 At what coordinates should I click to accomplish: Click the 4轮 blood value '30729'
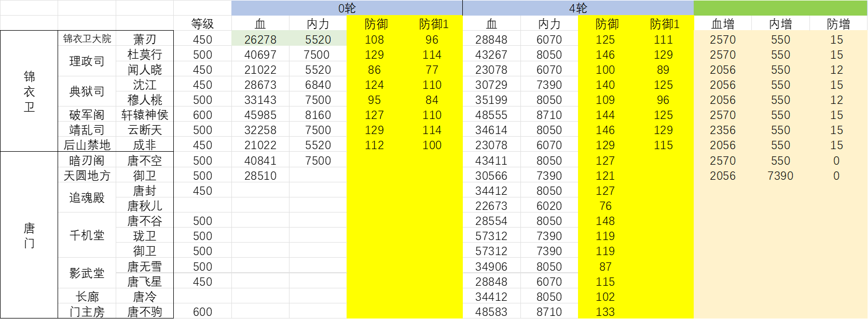tap(491, 85)
